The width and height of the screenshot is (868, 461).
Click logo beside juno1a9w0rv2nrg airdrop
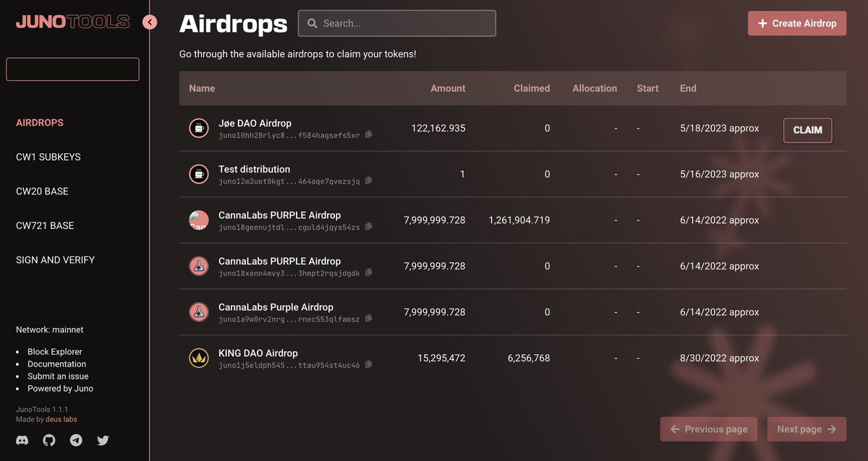coord(199,312)
